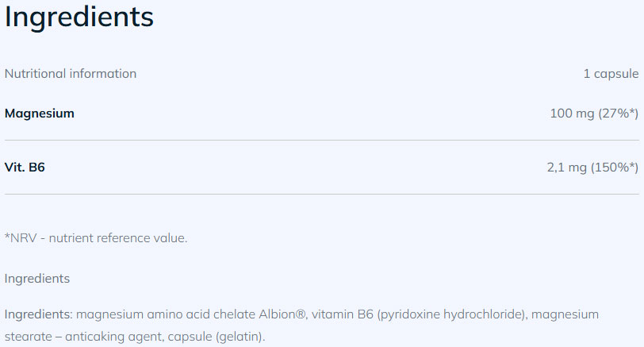Viewport: 644px width, 347px height.
Task: Click the pyridoxine hydrochloride text in parentheses
Action: [451, 314]
